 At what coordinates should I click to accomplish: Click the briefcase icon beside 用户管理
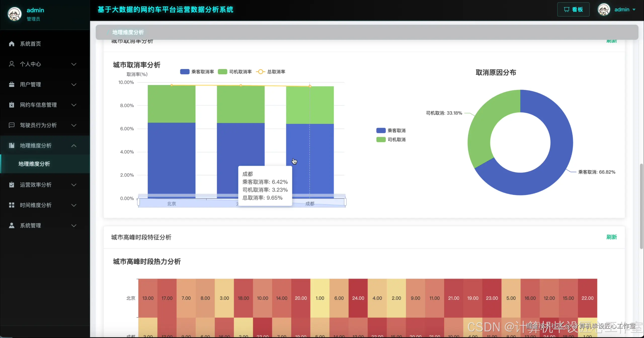point(12,84)
